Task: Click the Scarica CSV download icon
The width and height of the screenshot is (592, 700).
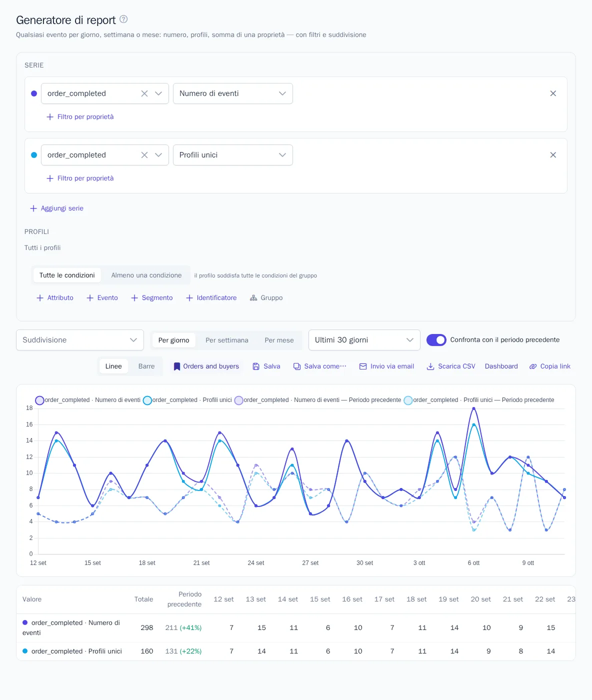Action: point(430,366)
